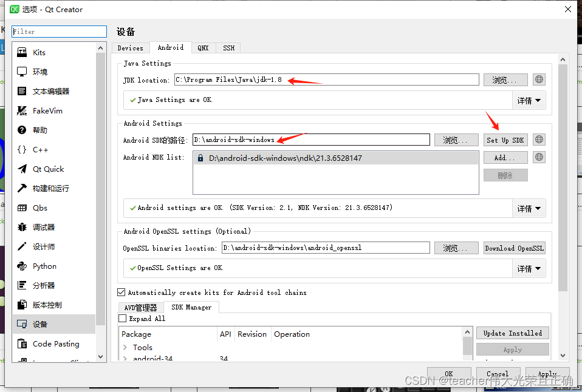Sort by the Operation column header
Image resolution: width=582 pixels, height=392 pixels.
click(x=367, y=334)
